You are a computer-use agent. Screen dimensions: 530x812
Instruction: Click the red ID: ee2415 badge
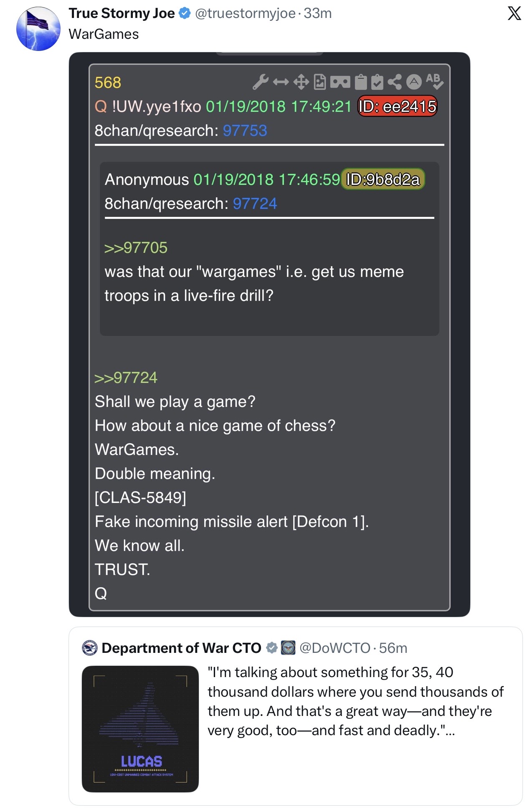point(397,106)
